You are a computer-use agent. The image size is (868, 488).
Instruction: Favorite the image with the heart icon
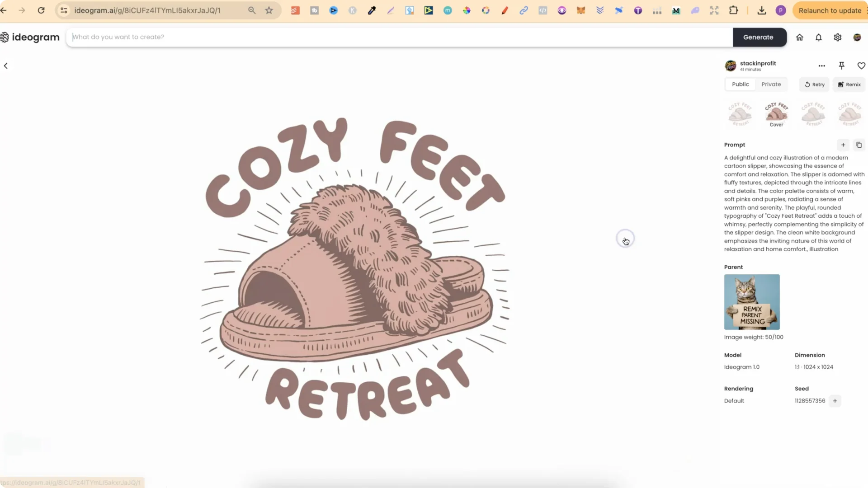click(x=861, y=66)
